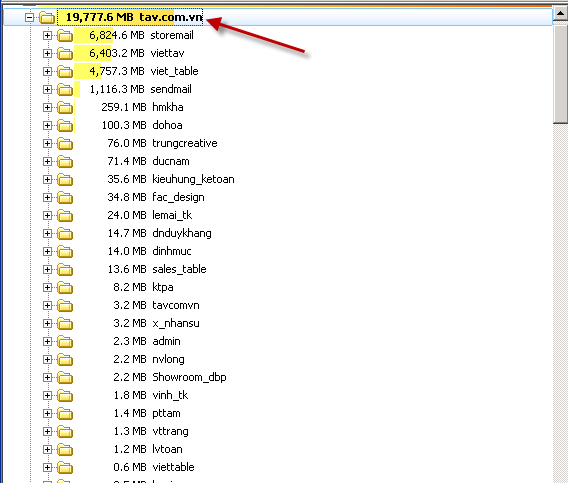This screenshot has width=568, height=483.
Task: Expand the sendmail folder node
Action: pyautogui.click(x=47, y=89)
